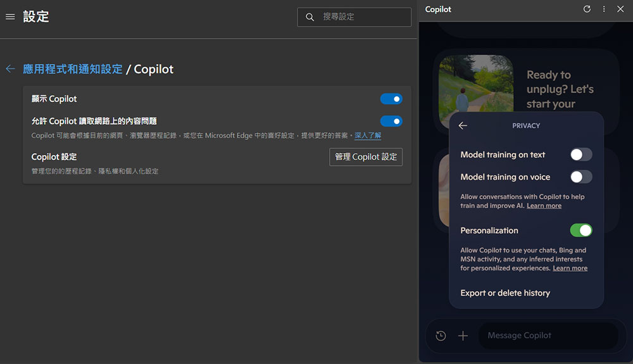Select Export or delete history
The image size is (633, 364).
[x=505, y=293]
